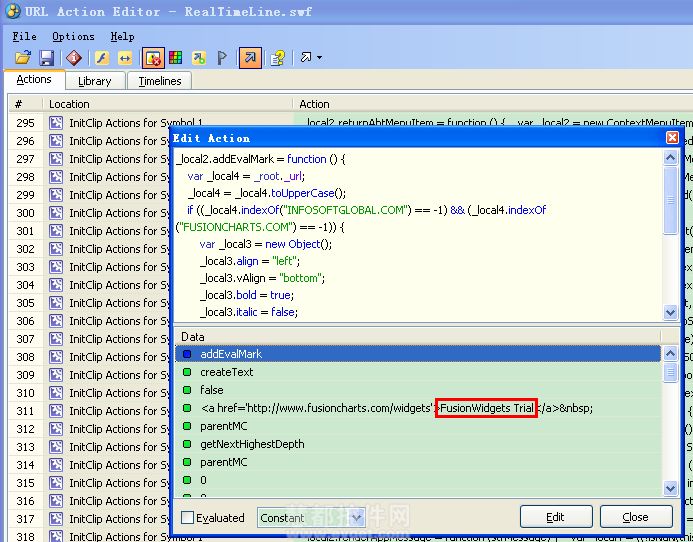Click the colored grid toolbar icon
Viewport: 693px width, 542px height.
[x=175, y=57]
